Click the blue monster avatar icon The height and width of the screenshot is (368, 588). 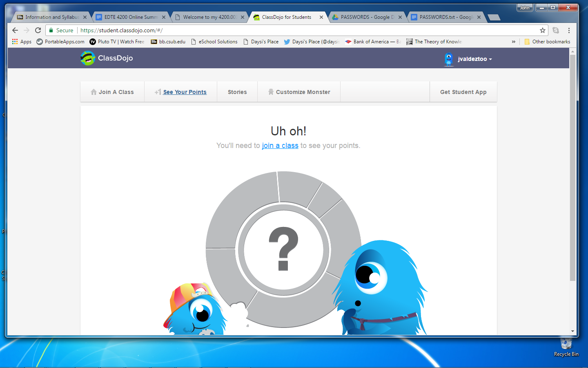[x=448, y=59]
